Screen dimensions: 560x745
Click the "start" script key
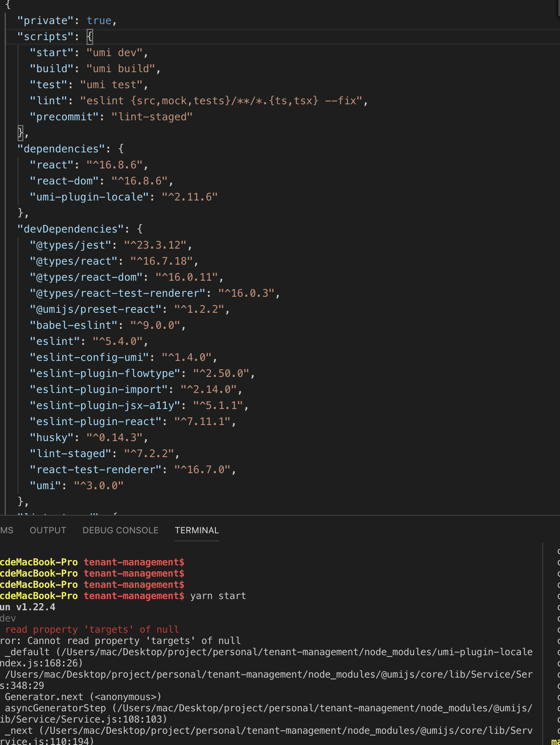pyautogui.click(x=52, y=53)
